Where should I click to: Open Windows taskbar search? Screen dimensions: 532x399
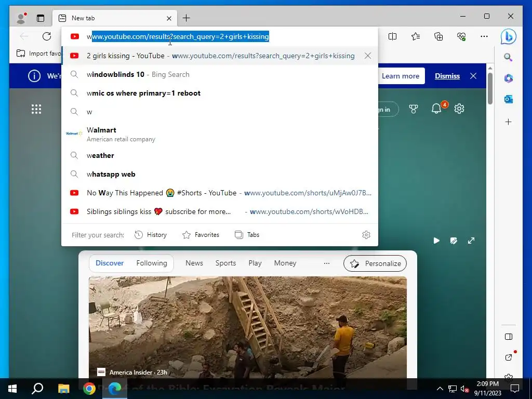click(37, 389)
